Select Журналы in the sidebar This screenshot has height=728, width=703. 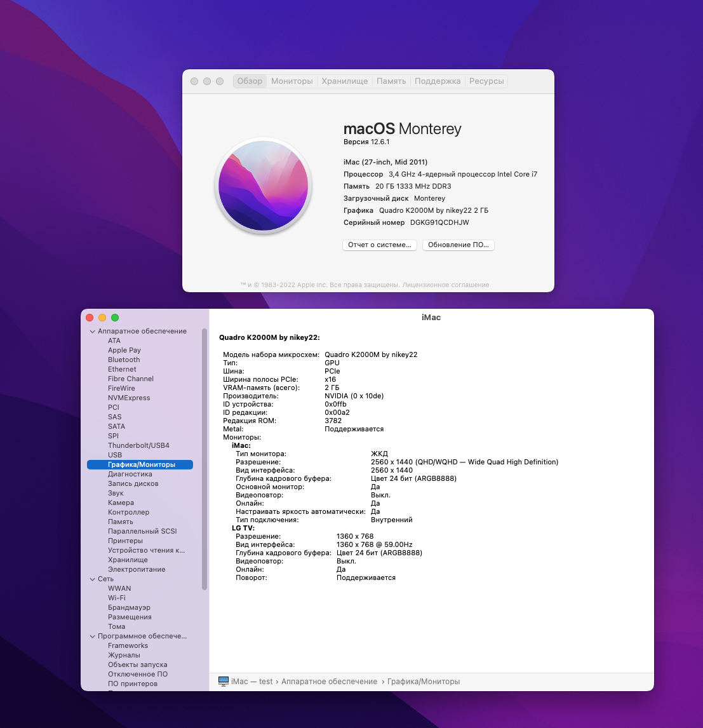pos(124,655)
